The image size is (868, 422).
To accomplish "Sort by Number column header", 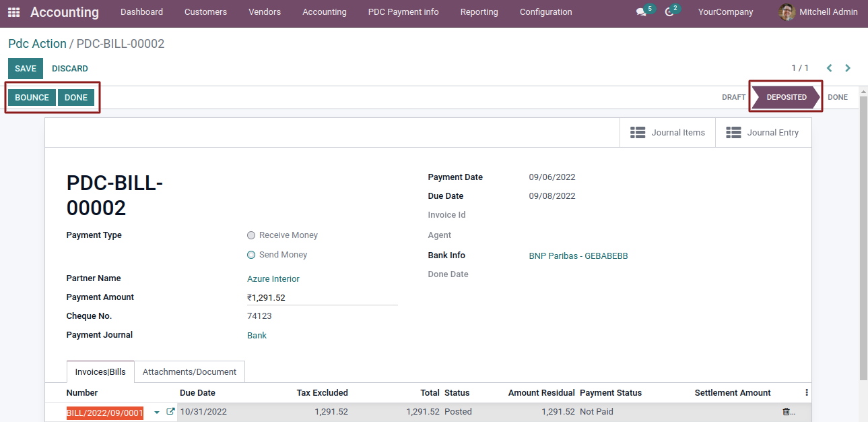I will (82, 393).
